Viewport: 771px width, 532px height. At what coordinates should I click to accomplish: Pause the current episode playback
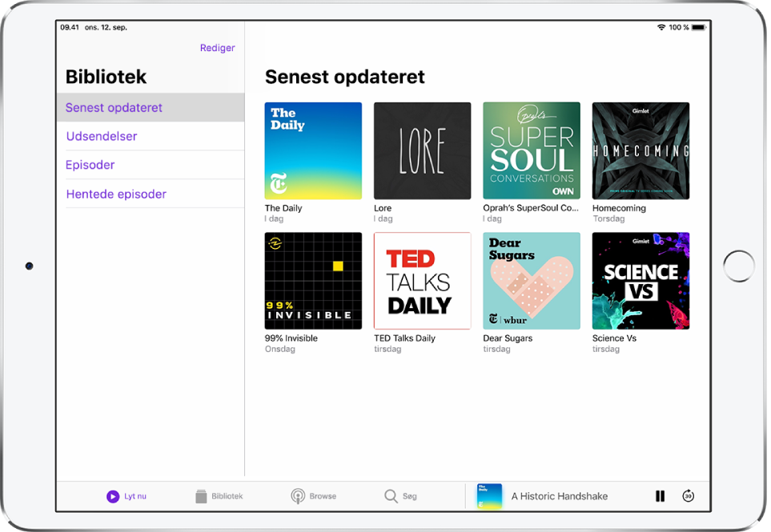pyautogui.click(x=660, y=496)
